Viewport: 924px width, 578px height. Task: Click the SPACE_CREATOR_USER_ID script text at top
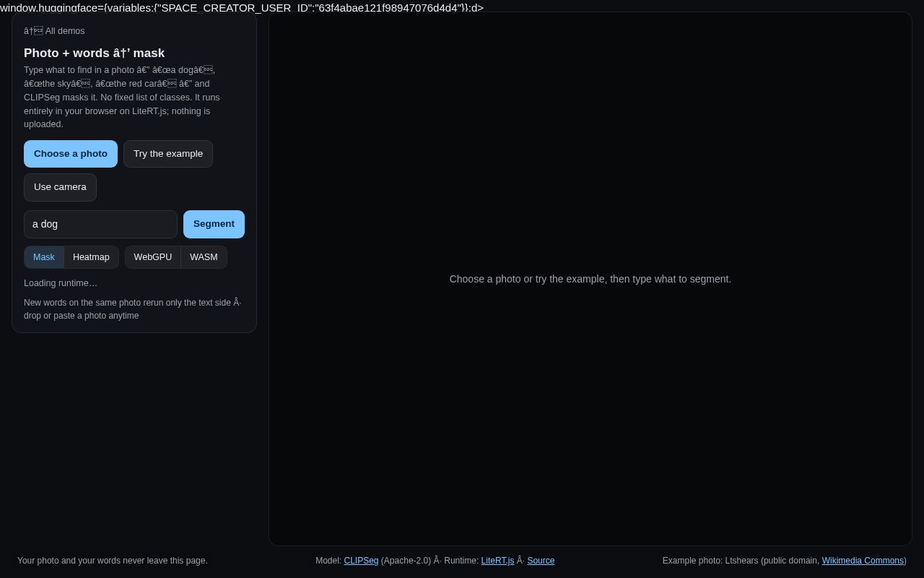(x=242, y=8)
